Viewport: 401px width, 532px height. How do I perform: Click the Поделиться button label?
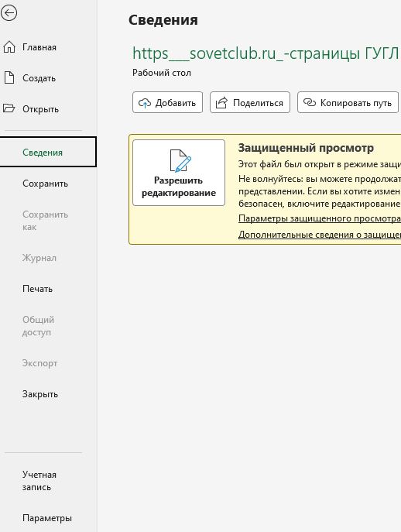click(x=258, y=103)
